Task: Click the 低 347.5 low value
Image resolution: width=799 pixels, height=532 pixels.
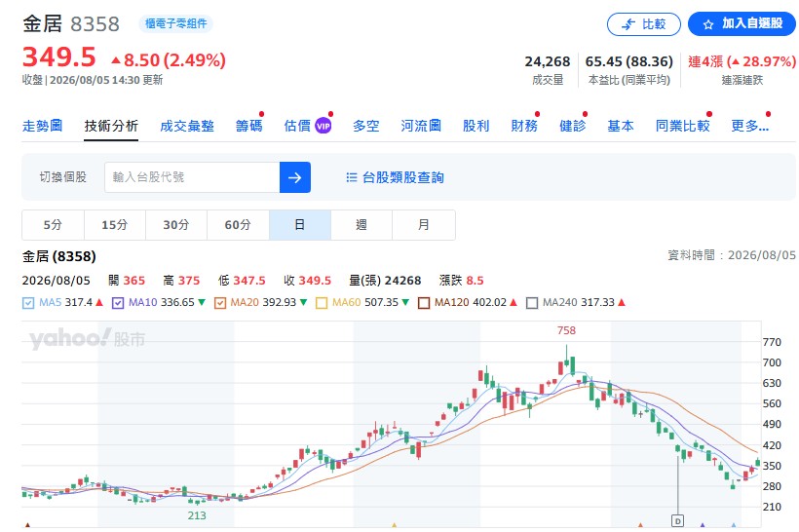Action: click(242, 281)
